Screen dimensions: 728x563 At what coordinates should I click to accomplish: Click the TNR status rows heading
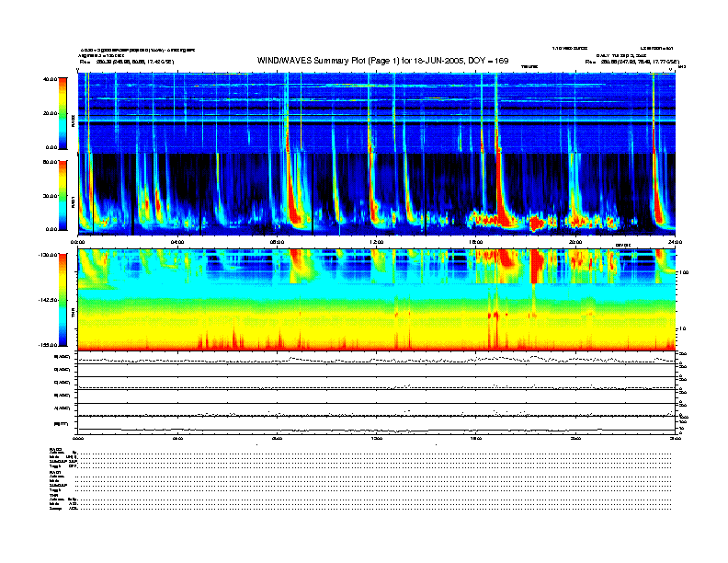click(x=54, y=495)
